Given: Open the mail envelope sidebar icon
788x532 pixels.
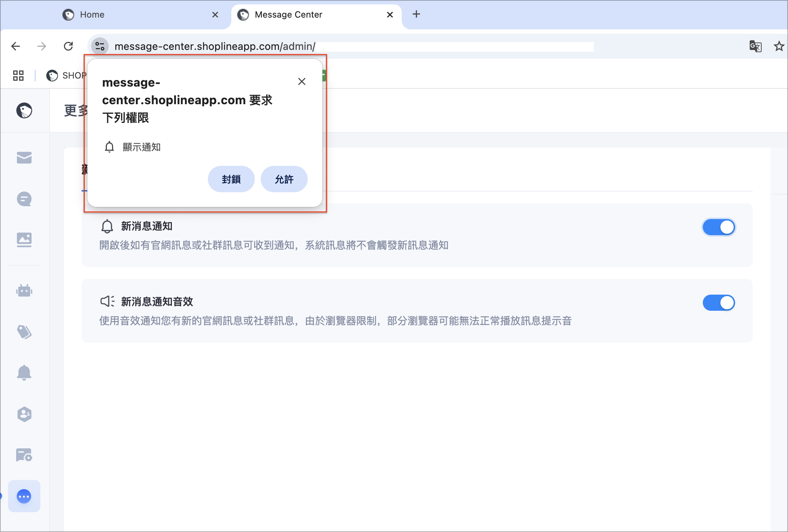Looking at the screenshot, I should (x=24, y=158).
